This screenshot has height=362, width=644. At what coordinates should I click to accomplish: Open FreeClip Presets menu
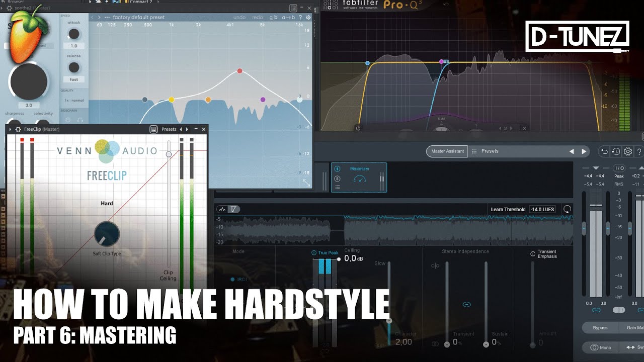click(x=169, y=129)
